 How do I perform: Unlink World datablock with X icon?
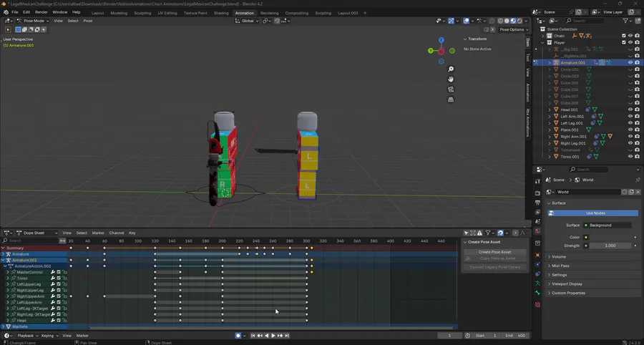click(638, 192)
